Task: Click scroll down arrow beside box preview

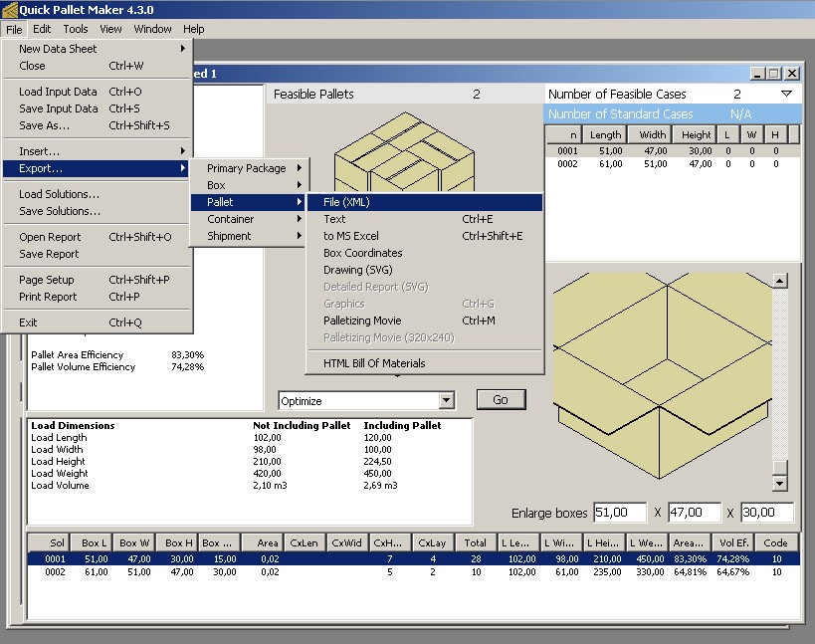Action: click(x=779, y=484)
